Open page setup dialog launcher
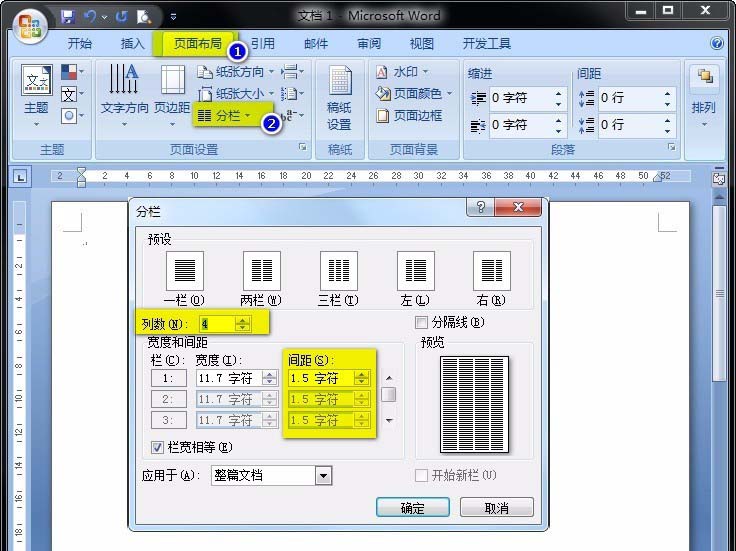The image size is (736, 551). point(303,147)
